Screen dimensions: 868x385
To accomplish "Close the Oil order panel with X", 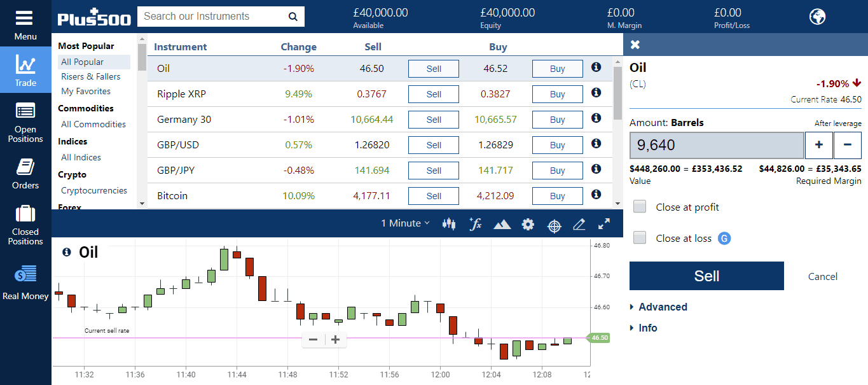I will click(x=635, y=45).
